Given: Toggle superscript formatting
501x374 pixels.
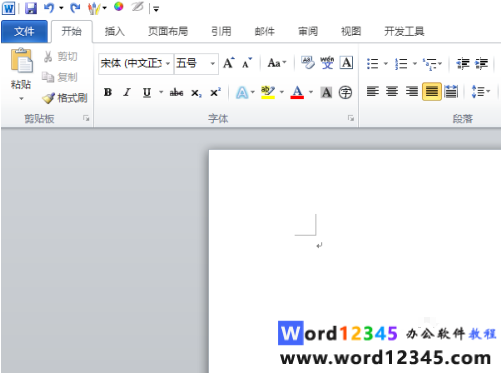Looking at the screenshot, I should (216, 92).
